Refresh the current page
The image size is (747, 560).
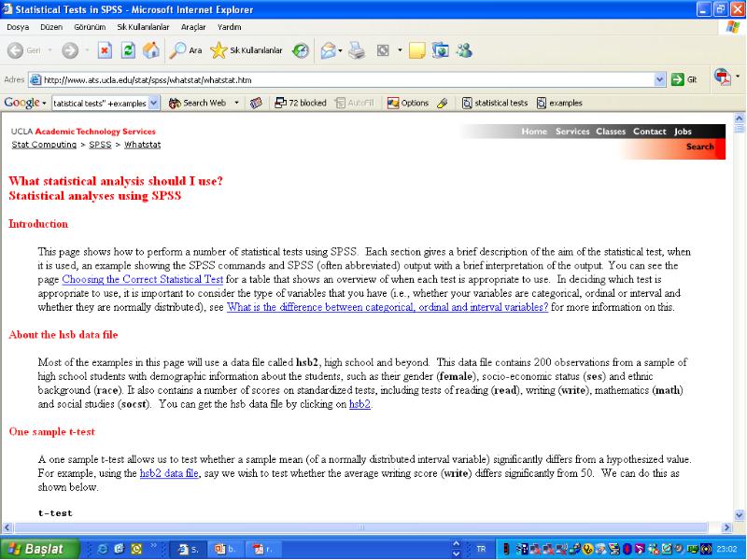point(128,50)
